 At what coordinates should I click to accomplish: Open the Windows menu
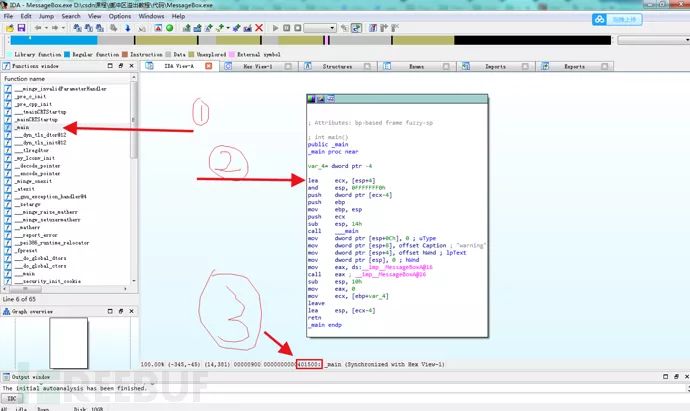[x=151, y=16]
